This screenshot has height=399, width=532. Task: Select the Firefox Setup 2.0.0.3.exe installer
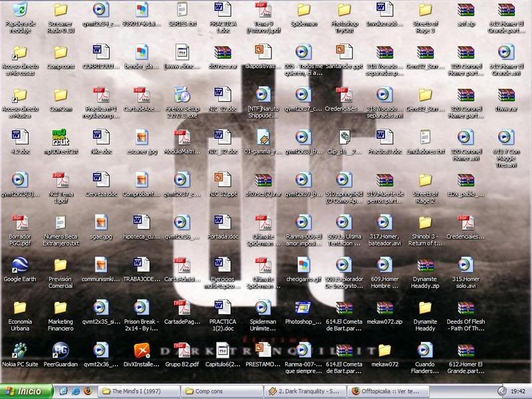pos(182,95)
